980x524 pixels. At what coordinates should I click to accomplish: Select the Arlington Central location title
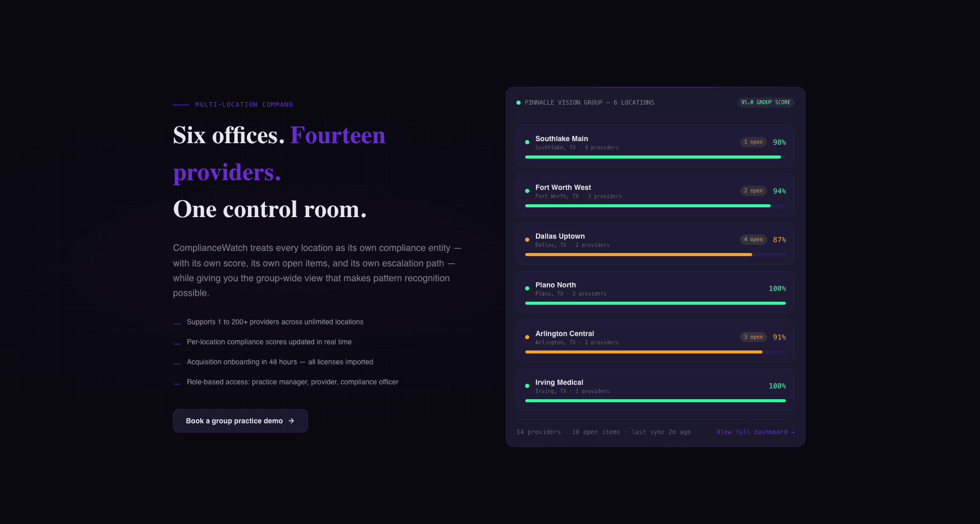(x=565, y=334)
